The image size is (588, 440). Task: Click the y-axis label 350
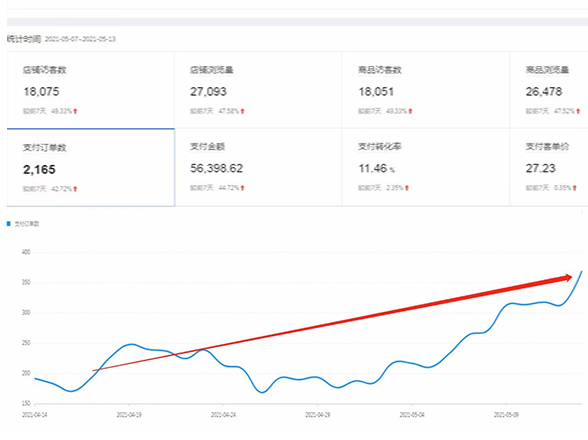[26, 282]
